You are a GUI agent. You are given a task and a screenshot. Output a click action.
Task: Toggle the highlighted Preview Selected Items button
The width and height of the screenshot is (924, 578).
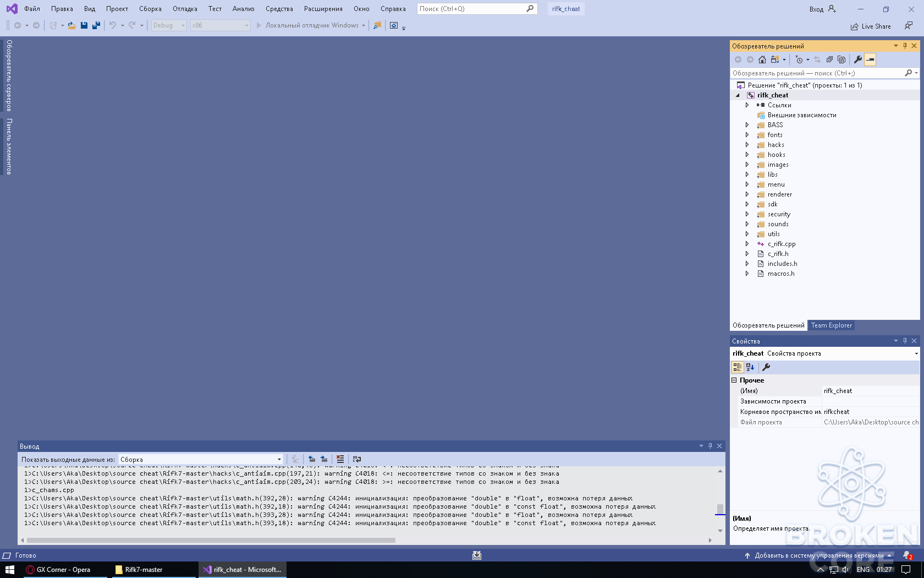click(x=870, y=59)
